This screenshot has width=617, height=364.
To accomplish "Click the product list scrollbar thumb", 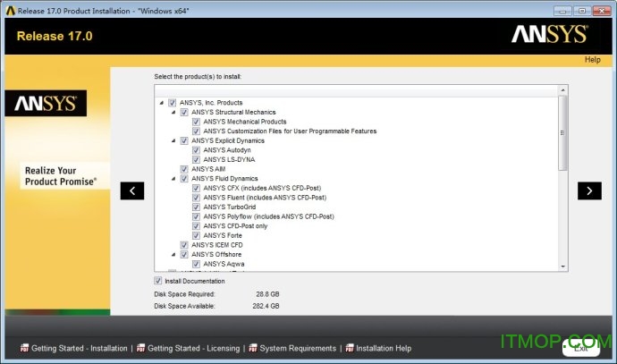I will coord(562,133).
